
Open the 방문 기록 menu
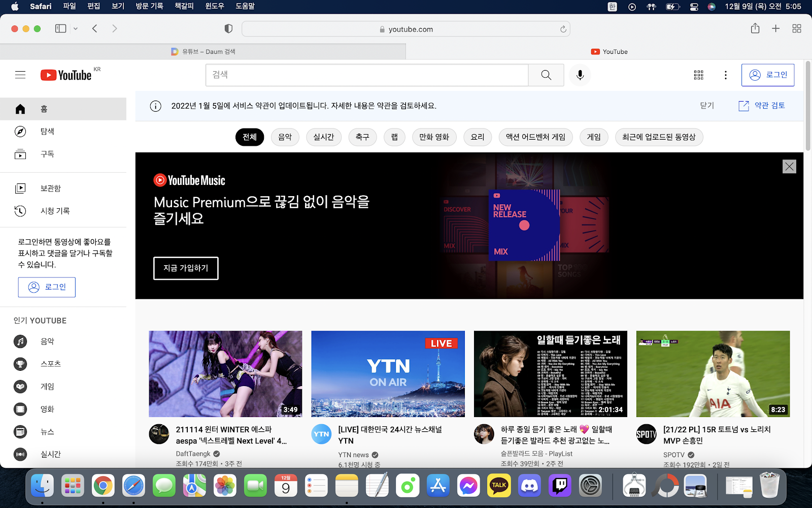point(149,7)
